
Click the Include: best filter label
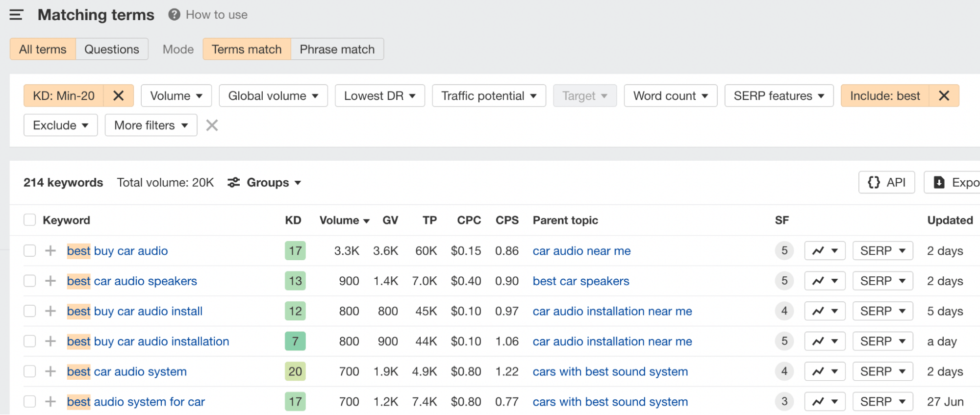coord(885,96)
